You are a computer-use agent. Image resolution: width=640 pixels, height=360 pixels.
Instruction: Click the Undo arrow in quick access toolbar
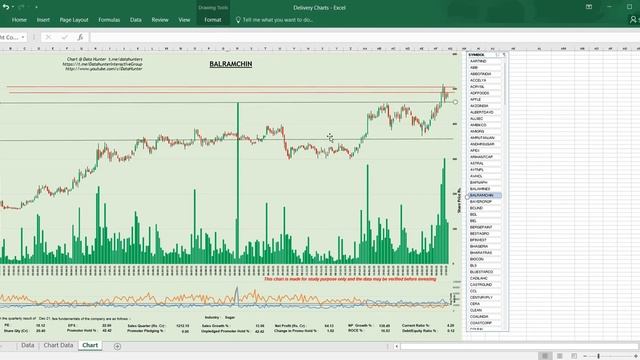pos(5,7)
